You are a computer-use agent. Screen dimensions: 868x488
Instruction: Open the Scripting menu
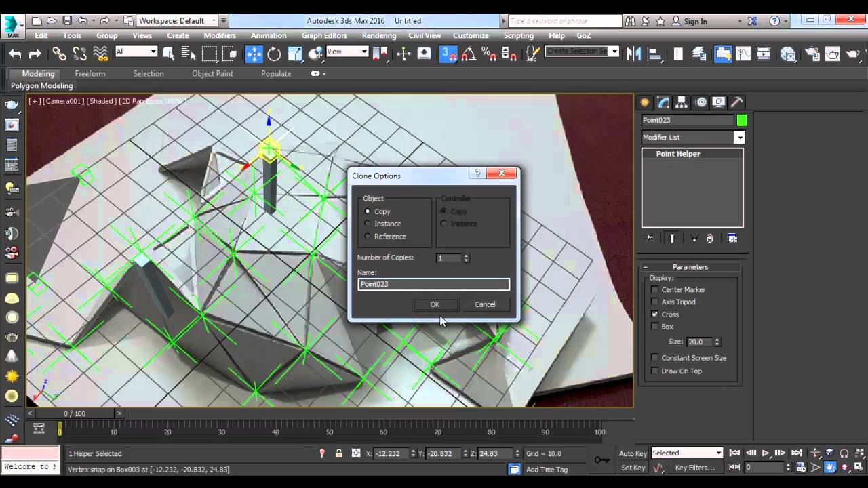(x=519, y=35)
